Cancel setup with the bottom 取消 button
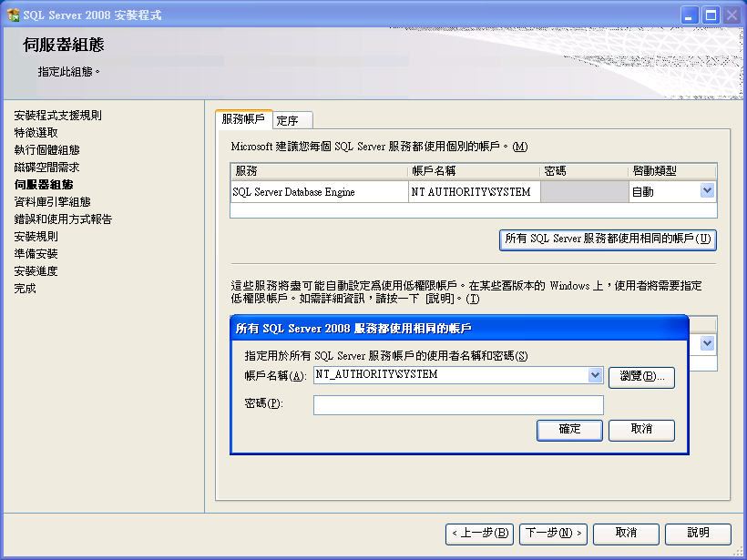The width and height of the screenshot is (747, 560). (626, 534)
